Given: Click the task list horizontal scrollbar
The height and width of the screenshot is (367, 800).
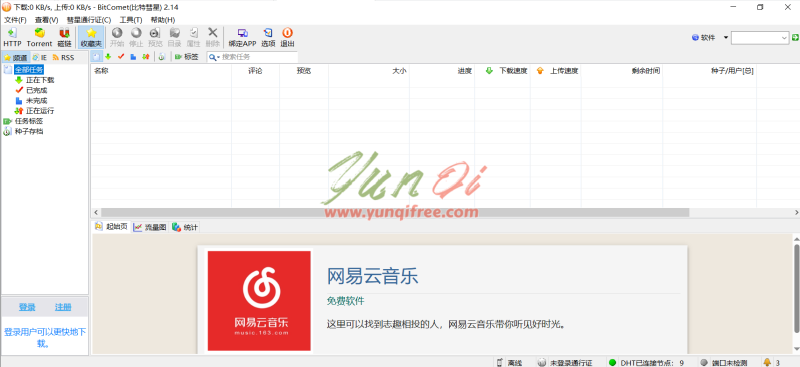Looking at the screenshot, I should [x=395, y=212].
